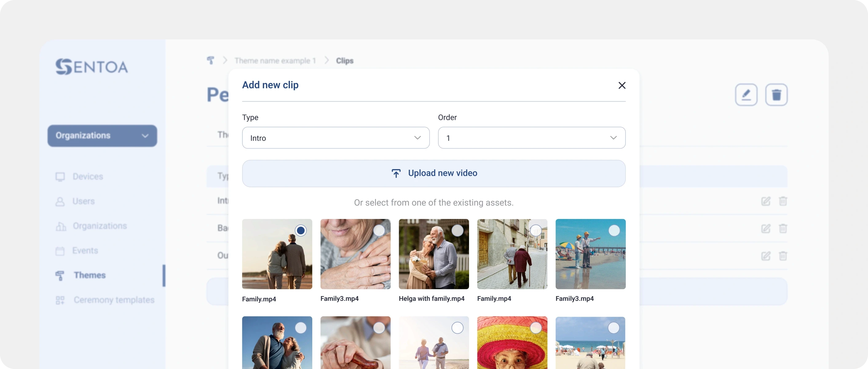Select the thumbnail of the woman in a sombrero
The width and height of the screenshot is (868, 369).
(512, 343)
